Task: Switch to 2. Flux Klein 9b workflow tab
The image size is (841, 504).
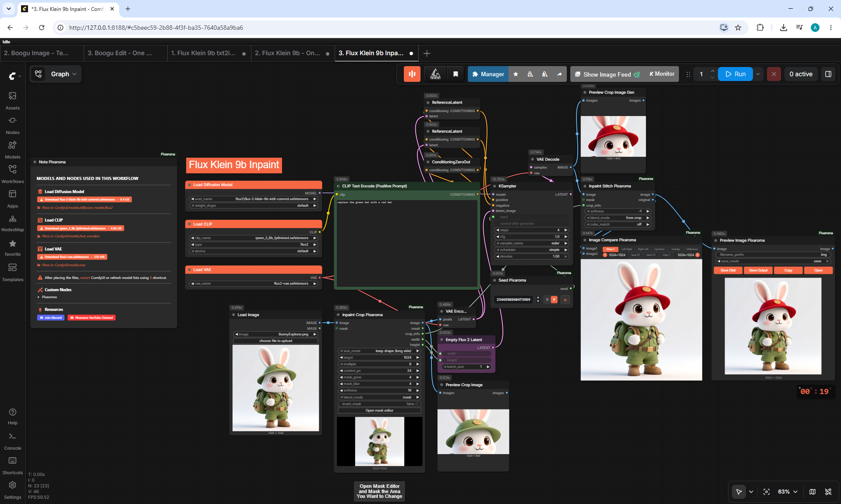Action: [292, 53]
